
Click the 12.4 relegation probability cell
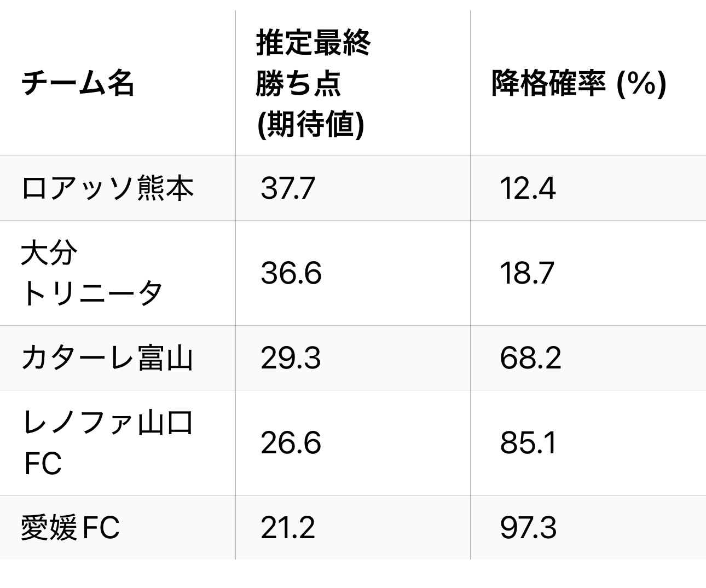coord(528,188)
